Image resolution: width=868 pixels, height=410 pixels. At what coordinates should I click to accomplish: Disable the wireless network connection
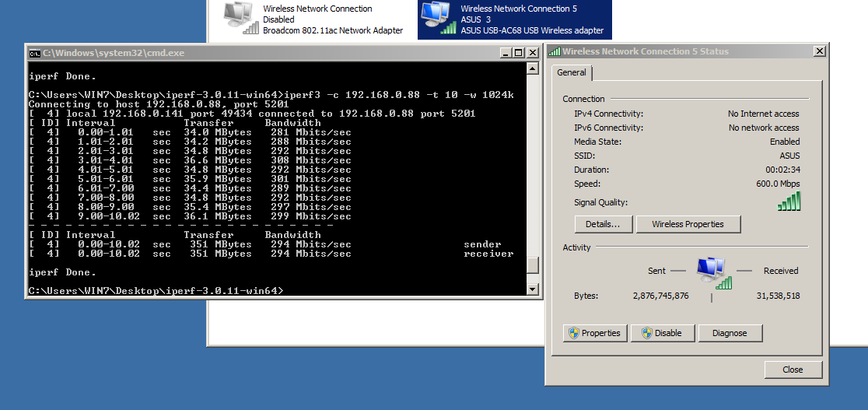[x=661, y=333]
